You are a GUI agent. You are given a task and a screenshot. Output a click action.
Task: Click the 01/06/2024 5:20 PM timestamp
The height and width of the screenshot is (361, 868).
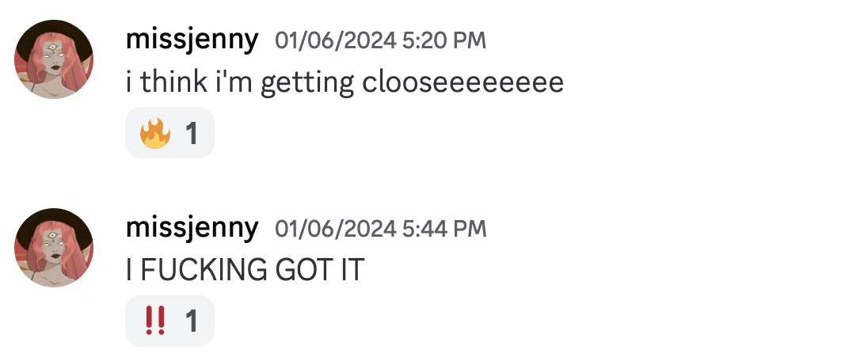tap(380, 41)
